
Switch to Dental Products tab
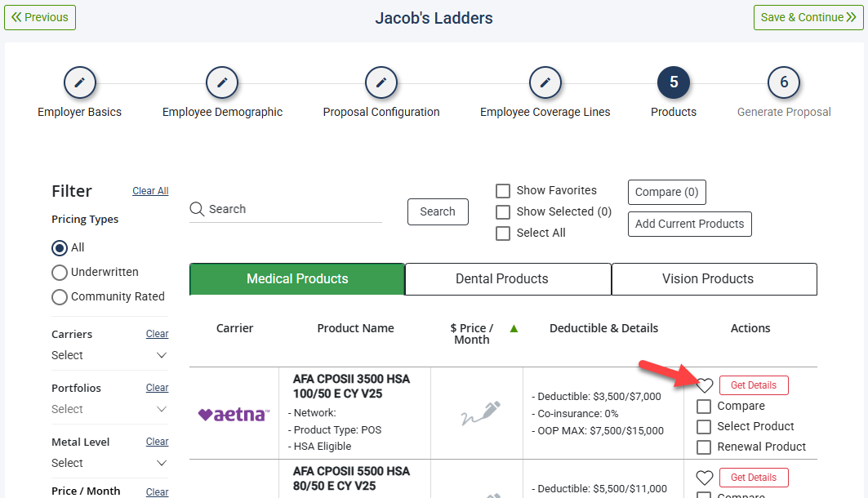tap(508, 279)
